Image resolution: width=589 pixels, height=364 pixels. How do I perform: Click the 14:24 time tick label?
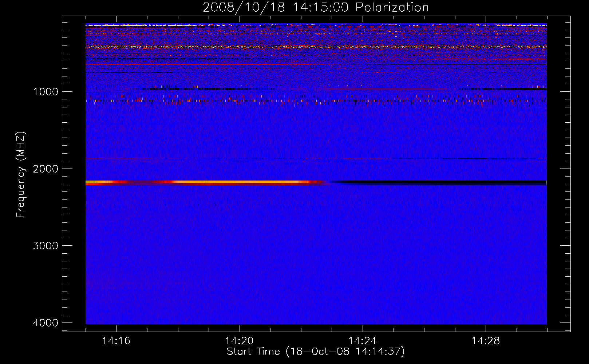click(x=363, y=341)
